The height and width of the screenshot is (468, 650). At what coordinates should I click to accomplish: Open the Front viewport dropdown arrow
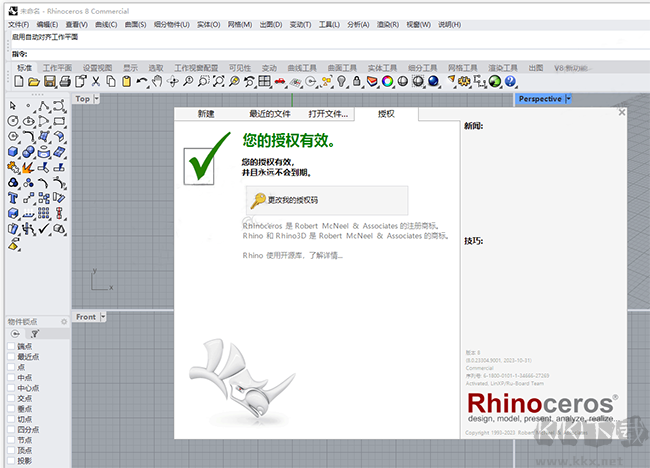click(103, 317)
